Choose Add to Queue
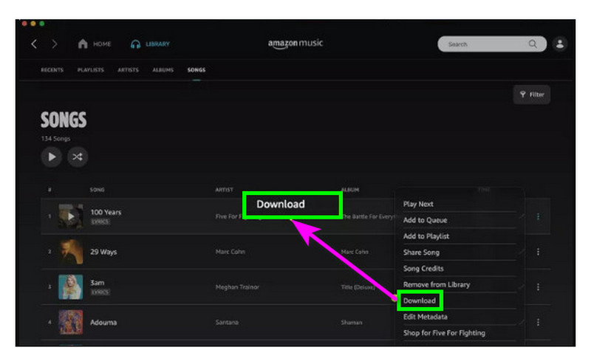The height and width of the screenshot is (364, 591). click(x=426, y=220)
